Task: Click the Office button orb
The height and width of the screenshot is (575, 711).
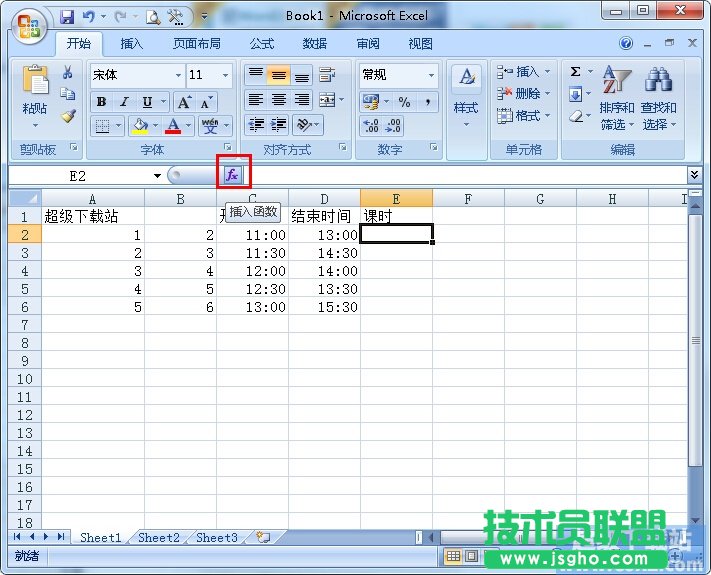Action: coord(29,26)
